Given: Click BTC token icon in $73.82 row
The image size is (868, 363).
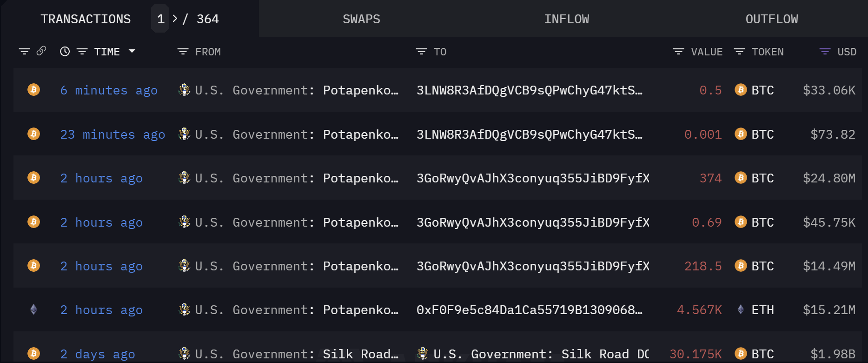Looking at the screenshot, I should point(741,134).
